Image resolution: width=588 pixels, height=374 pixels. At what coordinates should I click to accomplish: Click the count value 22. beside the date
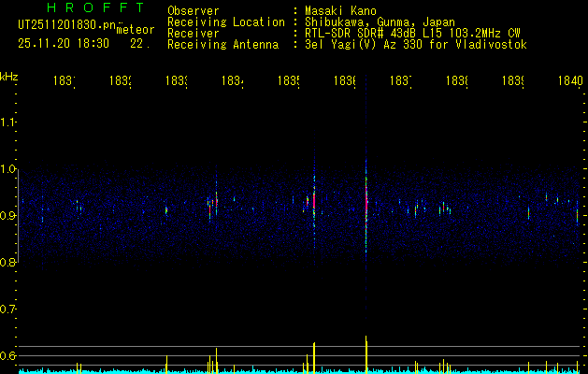pos(140,44)
